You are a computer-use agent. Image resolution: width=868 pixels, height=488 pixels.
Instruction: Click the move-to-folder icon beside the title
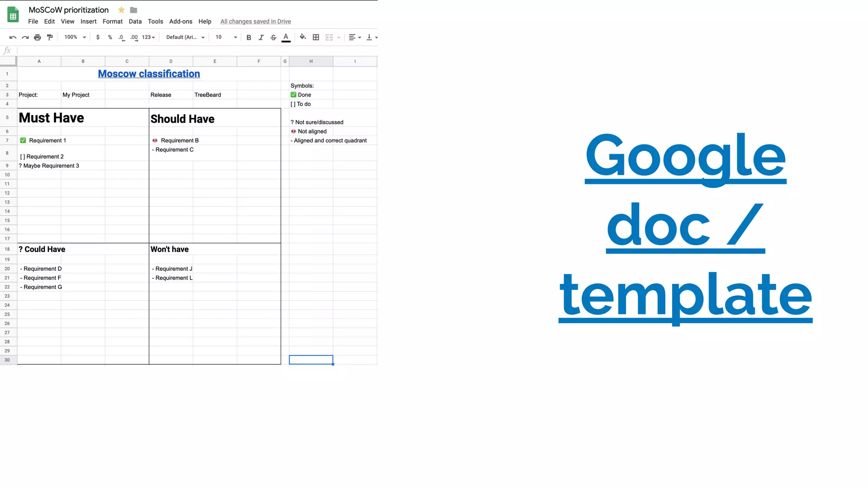click(x=134, y=10)
